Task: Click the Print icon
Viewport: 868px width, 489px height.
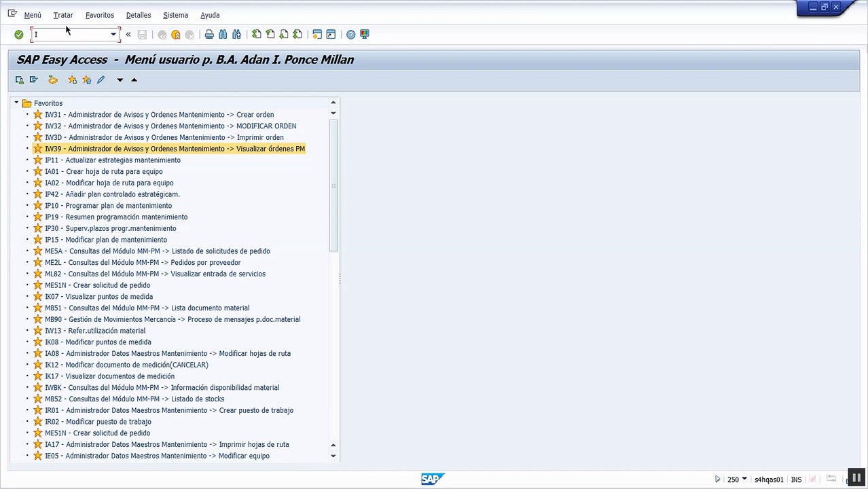Action: 209,35
